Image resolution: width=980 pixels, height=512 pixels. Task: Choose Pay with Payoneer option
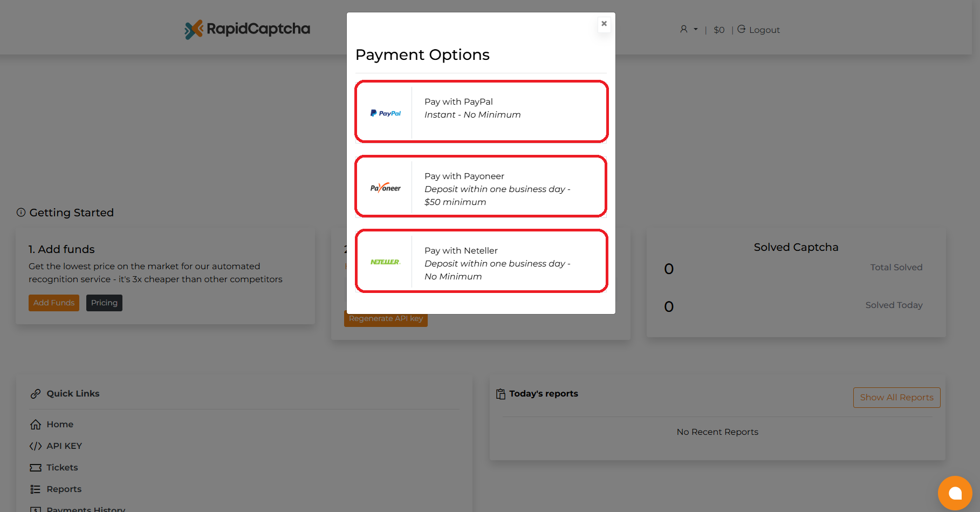click(482, 187)
